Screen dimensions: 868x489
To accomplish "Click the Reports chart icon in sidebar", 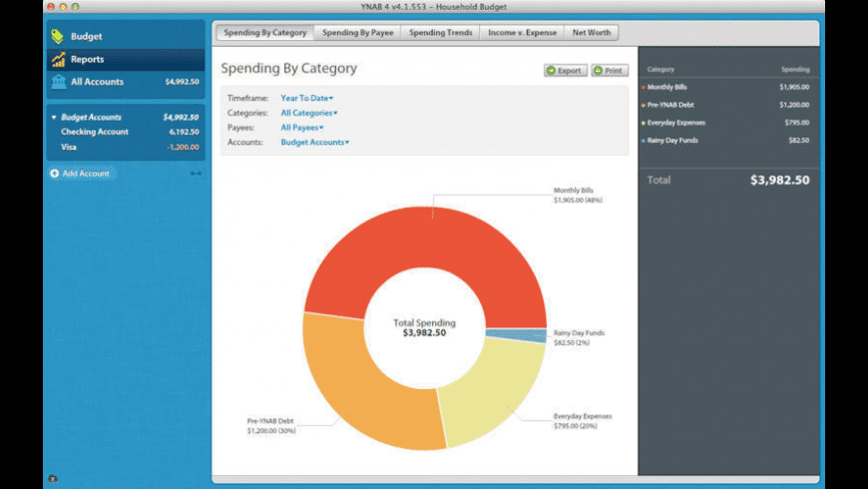I will coord(58,60).
